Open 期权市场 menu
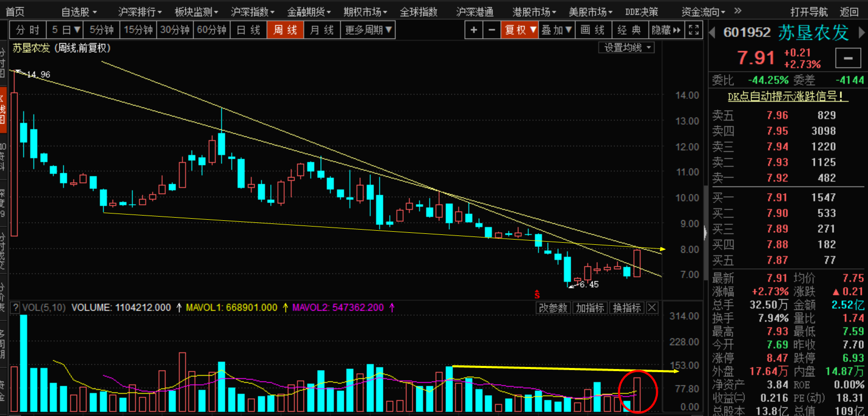868x416 pixels. click(365, 11)
